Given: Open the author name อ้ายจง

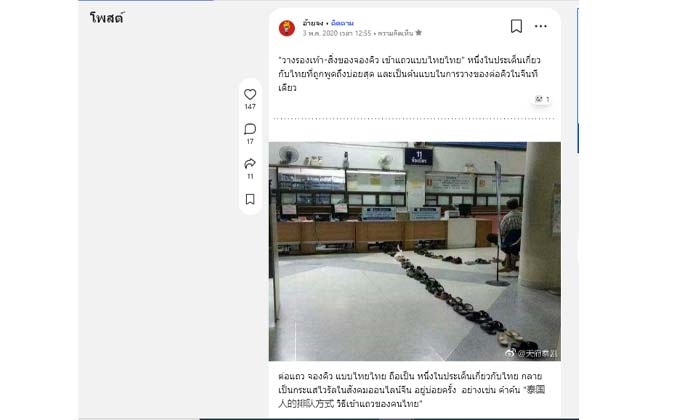Looking at the screenshot, I should pyautogui.click(x=313, y=23).
